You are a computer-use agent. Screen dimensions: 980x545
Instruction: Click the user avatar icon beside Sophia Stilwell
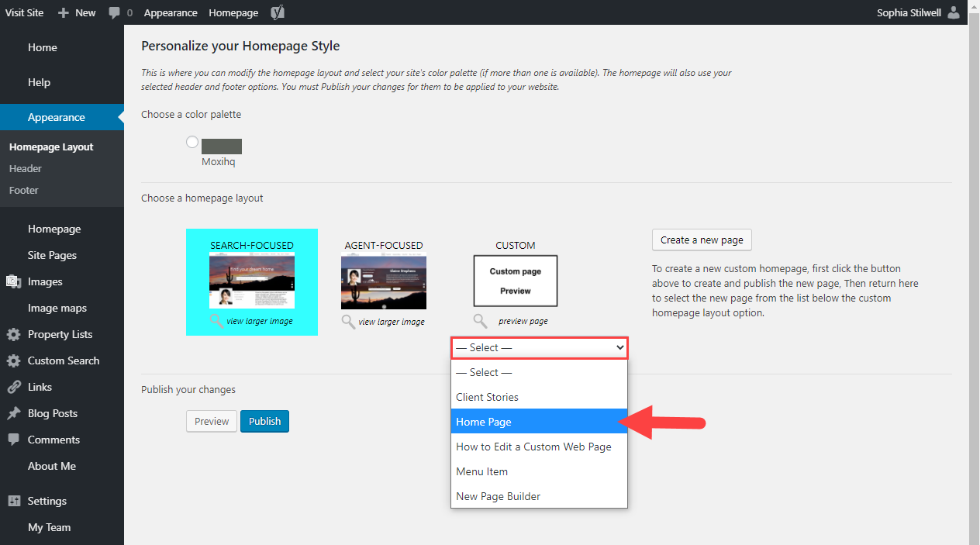pos(953,12)
